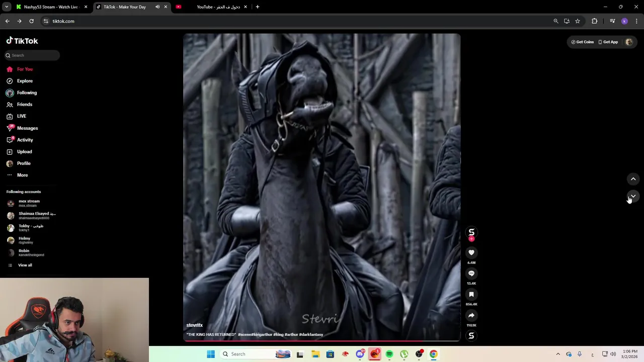Open Spotify from the taskbar
Screen dimensions: 644x362
389,354
